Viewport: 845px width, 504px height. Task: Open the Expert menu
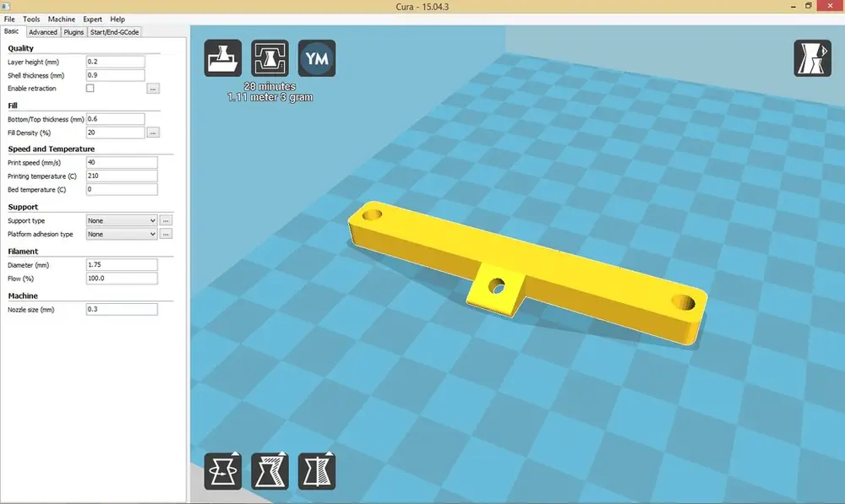pos(92,19)
